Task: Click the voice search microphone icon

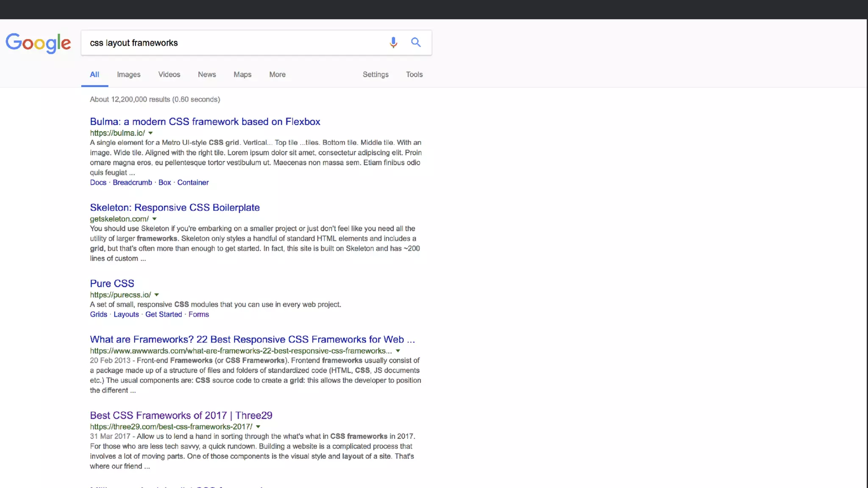Action: coord(393,42)
